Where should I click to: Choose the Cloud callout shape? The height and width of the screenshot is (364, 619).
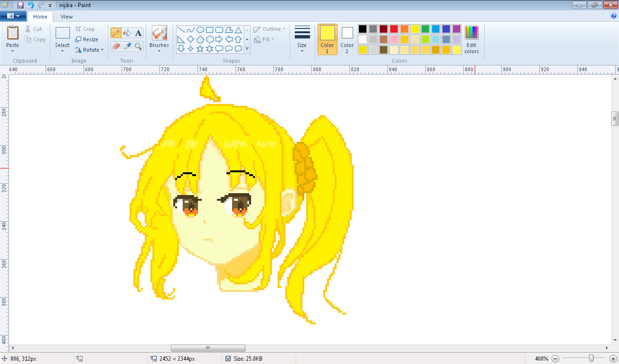click(x=238, y=48)
